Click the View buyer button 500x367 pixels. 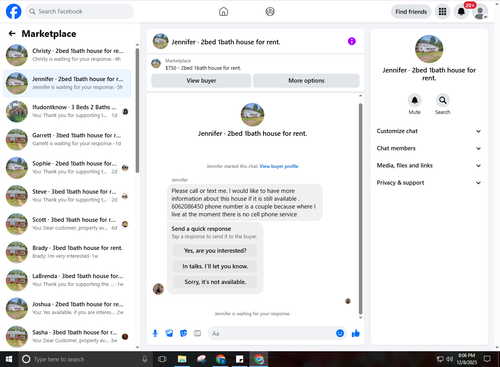(x=201, y=80)
